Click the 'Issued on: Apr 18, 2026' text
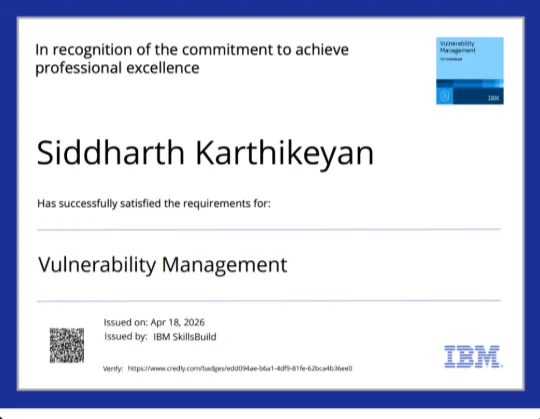Viewport: 540px width, 419px height. 154,322
